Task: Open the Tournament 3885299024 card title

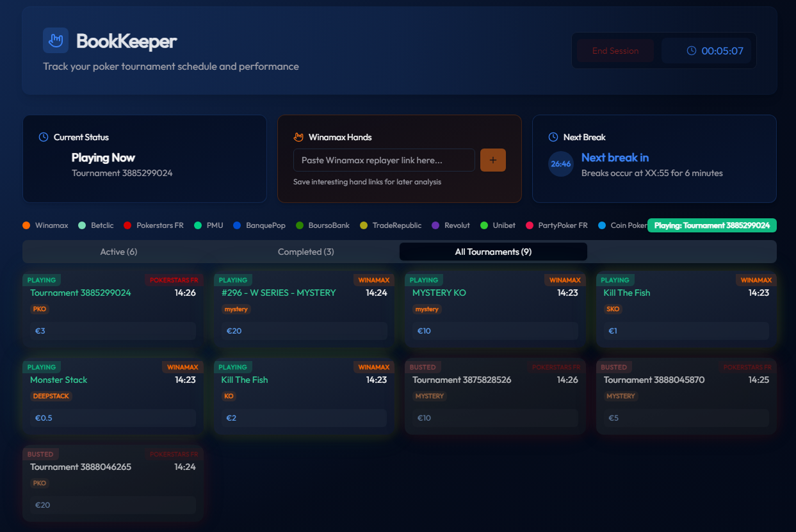Action: tap(81, 293)
